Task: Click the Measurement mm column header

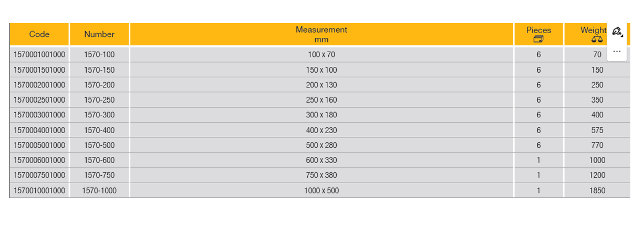Action: (321, 34)
